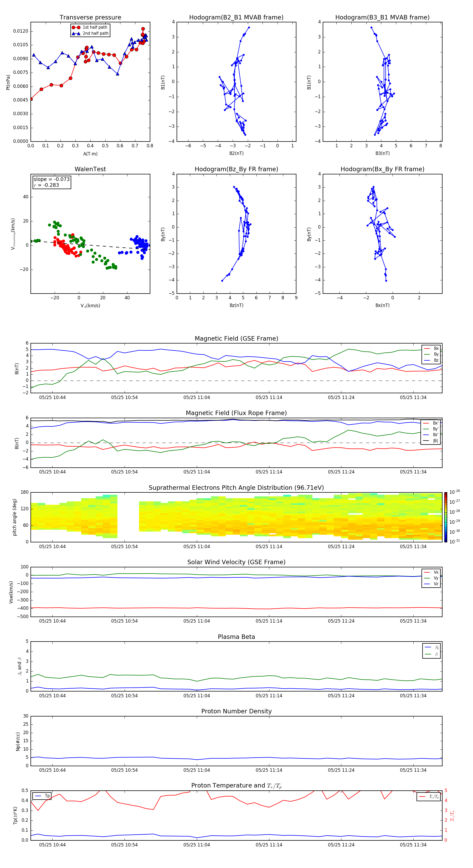This screenshot has width=473, height=868.
Task: Click the 'Np(#/cc)' y-axis label
Action: 18,741
